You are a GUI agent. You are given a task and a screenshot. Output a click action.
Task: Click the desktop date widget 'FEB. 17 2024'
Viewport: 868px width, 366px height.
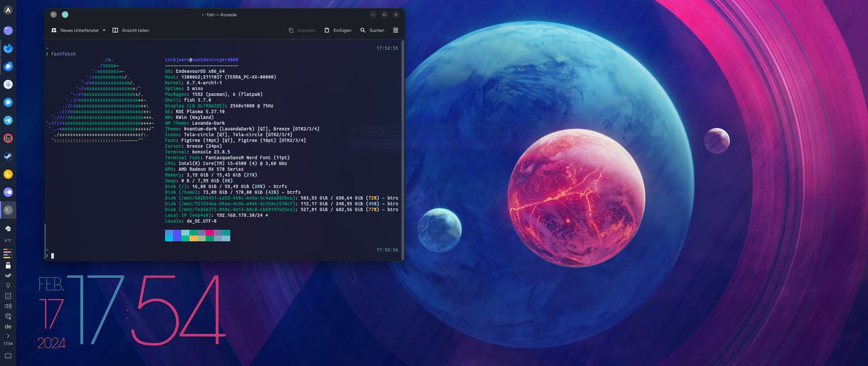[51, 313]
